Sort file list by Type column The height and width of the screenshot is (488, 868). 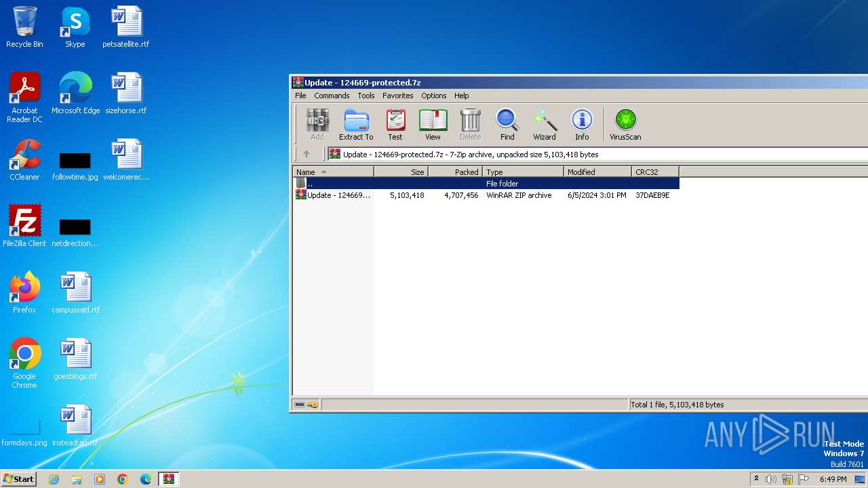pos(523,172)
